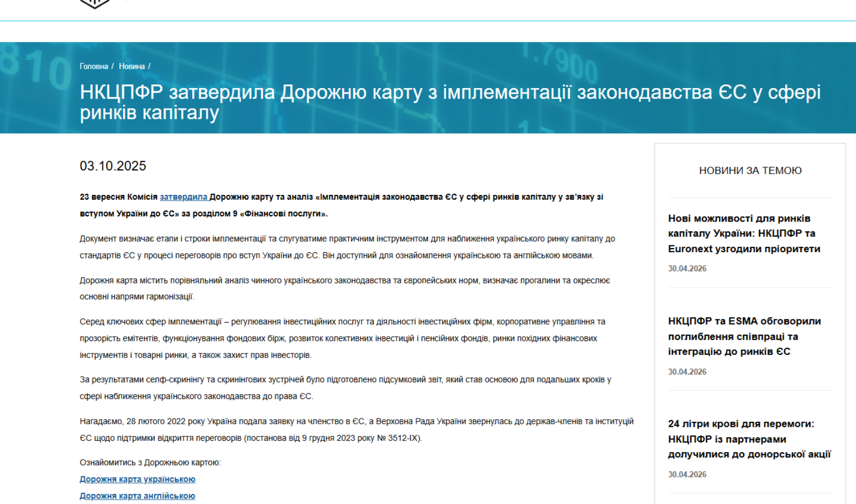The height and width of the screenshot is (504, 856).
Task: Open 'Дорожня карта українською' link
Action: point(138,479)
